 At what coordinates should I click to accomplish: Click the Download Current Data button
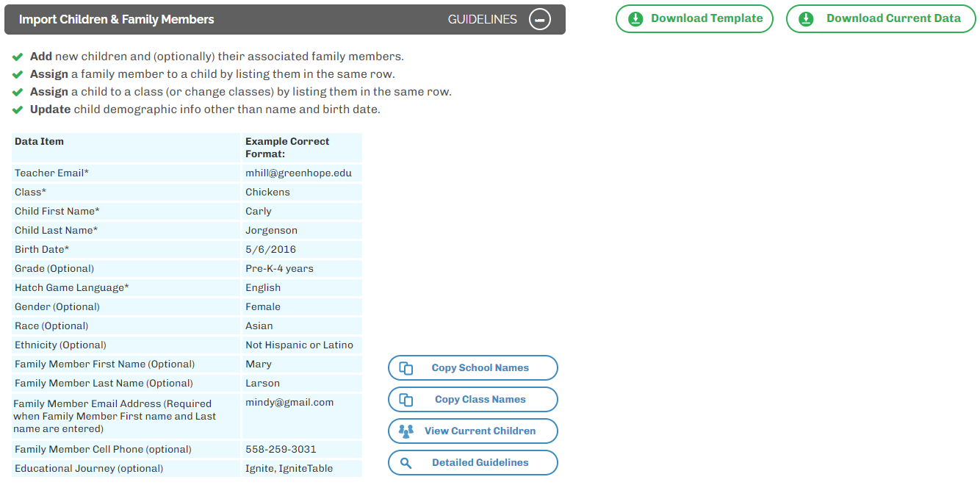[881, 19]
